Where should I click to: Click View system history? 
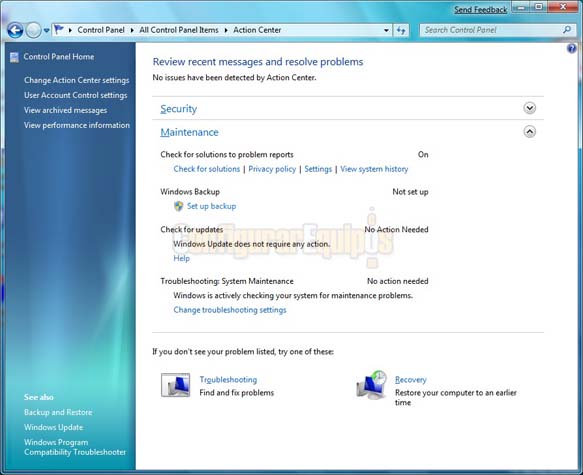(374, 169)
